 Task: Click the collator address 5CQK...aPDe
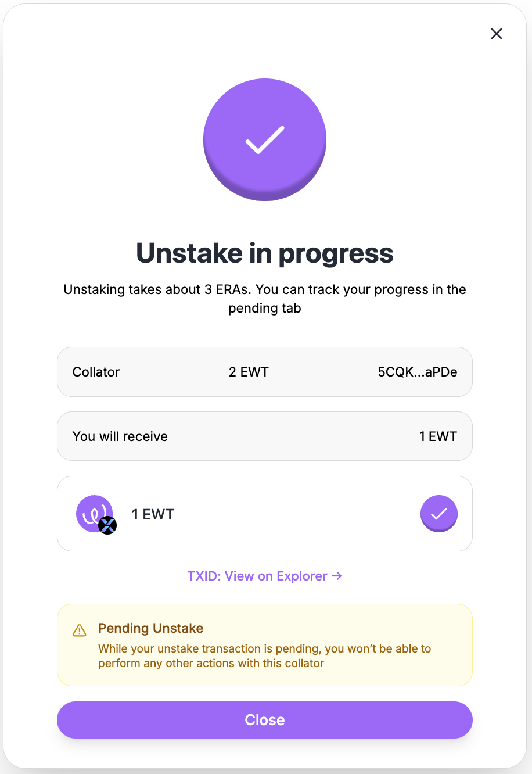click(x=418, y=372)
